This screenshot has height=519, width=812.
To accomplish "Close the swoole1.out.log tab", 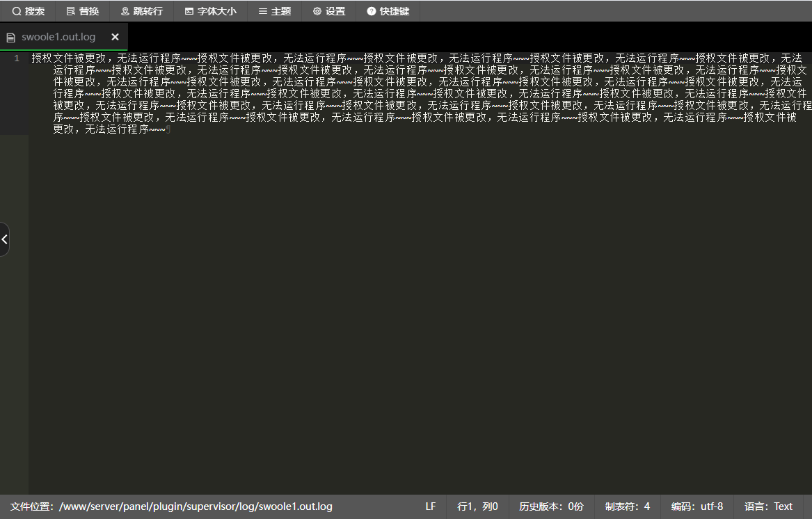I will (x=115, y=37).
